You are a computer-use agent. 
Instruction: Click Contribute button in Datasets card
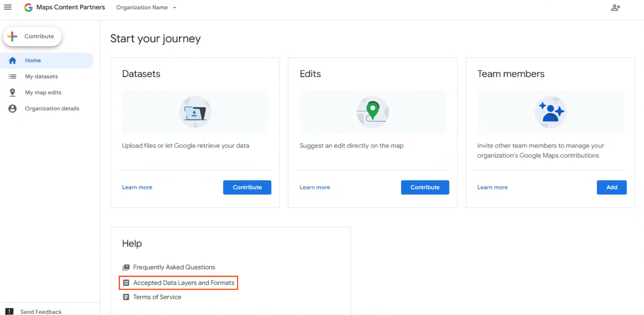point(247,187)
